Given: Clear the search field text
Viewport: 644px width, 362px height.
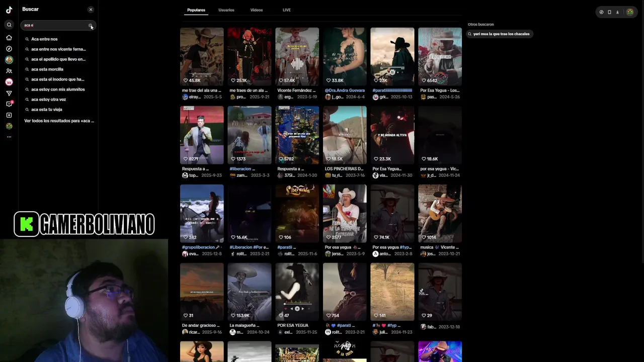Looking at the screenshot, I should point(91,25).
